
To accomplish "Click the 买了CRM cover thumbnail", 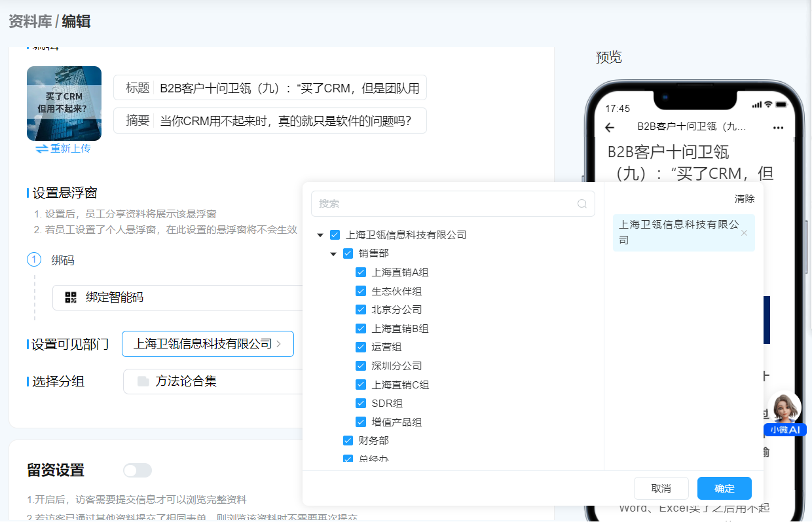I will click(64, 103).
